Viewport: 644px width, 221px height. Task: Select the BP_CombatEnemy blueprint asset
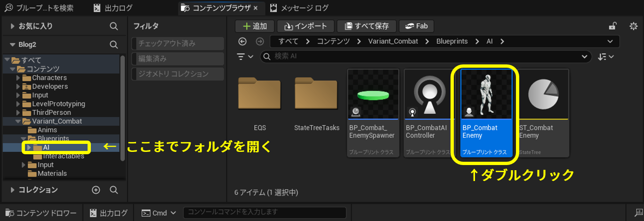point(486,113)
